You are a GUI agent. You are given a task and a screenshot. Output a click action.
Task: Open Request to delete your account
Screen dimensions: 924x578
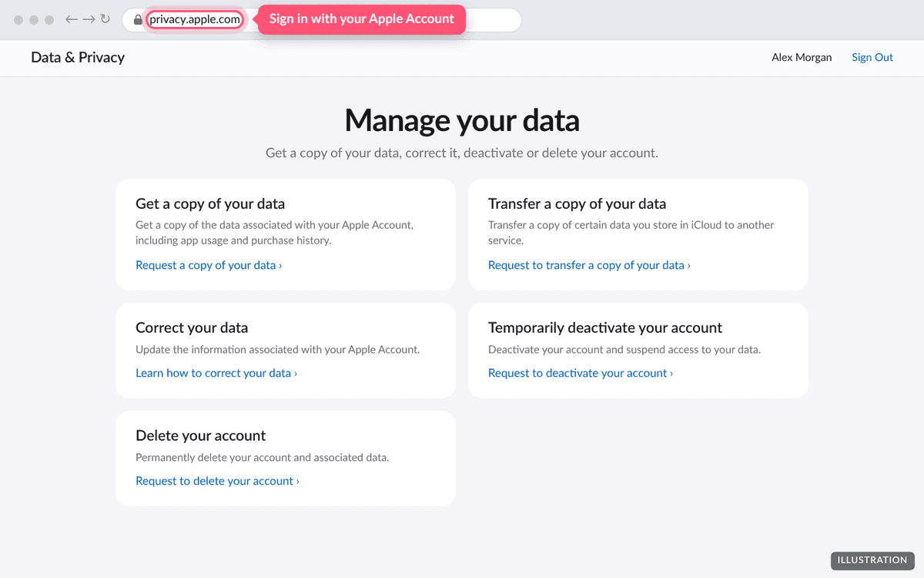217,481
